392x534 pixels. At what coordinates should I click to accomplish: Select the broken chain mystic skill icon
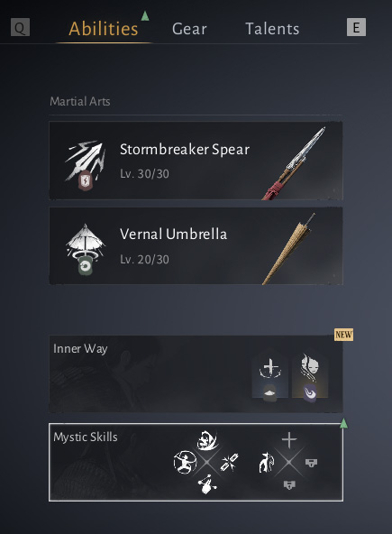point(230,462)
